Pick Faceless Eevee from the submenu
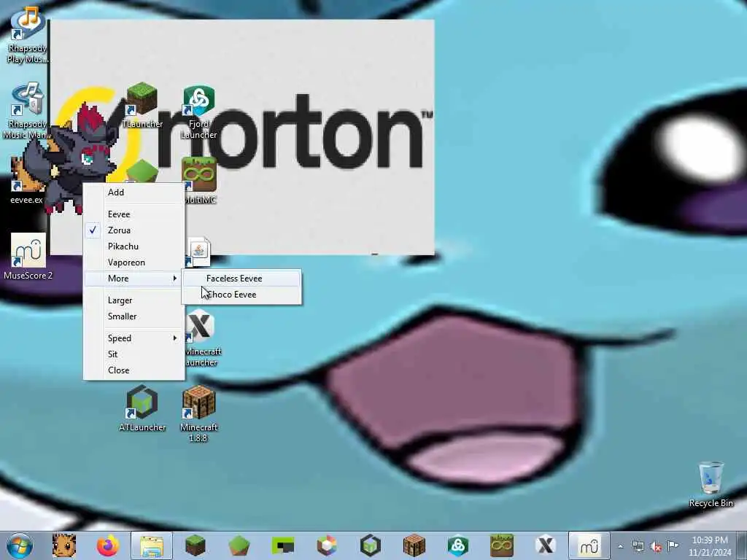The width and height of the screenshot is (747, 560). 241,279
